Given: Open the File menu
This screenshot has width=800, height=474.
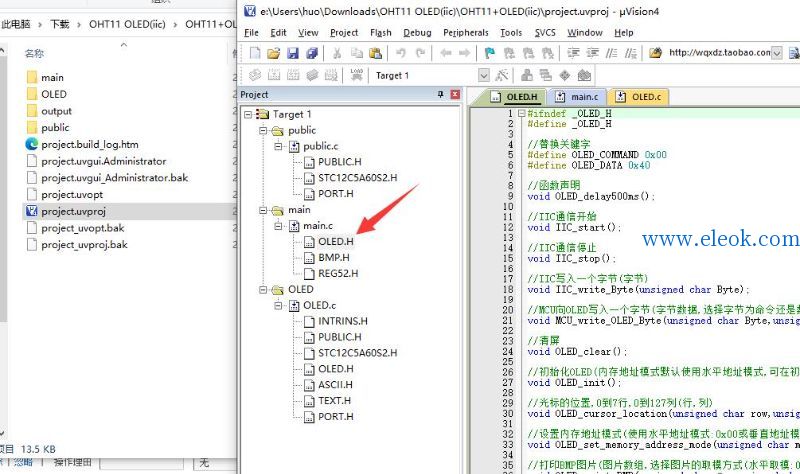Looking at the screenshot, I should (252, 33).
